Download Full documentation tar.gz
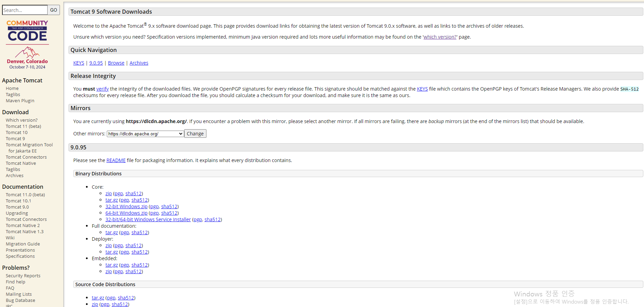Viewport: 644px width, 307px height. coord(112,232)
